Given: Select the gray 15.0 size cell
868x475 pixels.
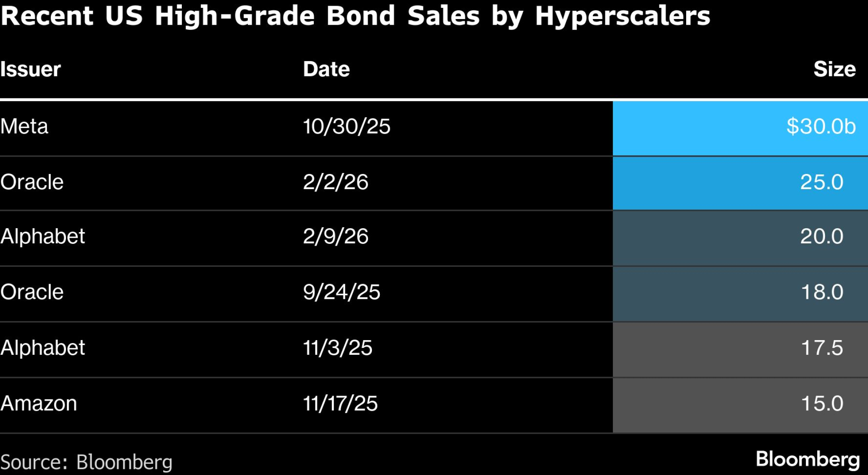Looking at the screenshot, I should (x=822, y=404).
